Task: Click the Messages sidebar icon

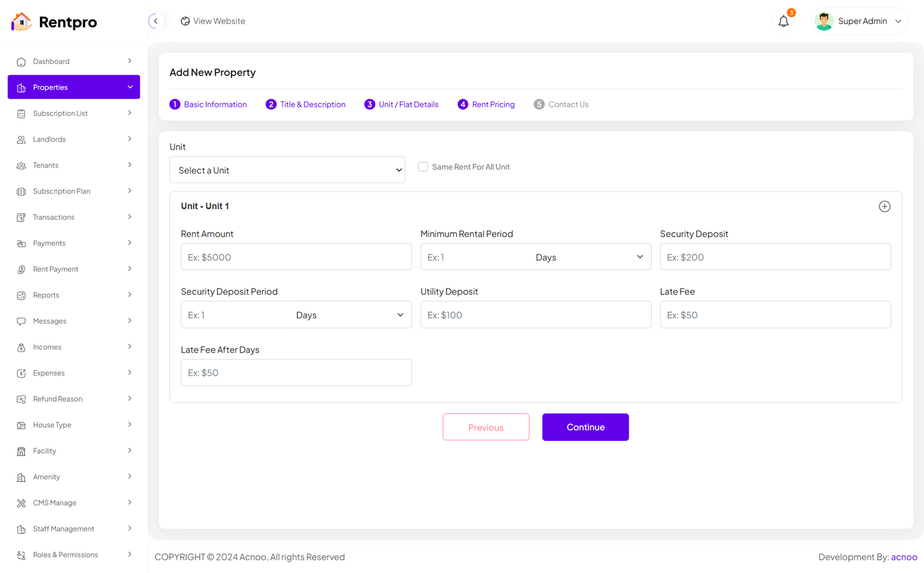Action: point(21,321)
